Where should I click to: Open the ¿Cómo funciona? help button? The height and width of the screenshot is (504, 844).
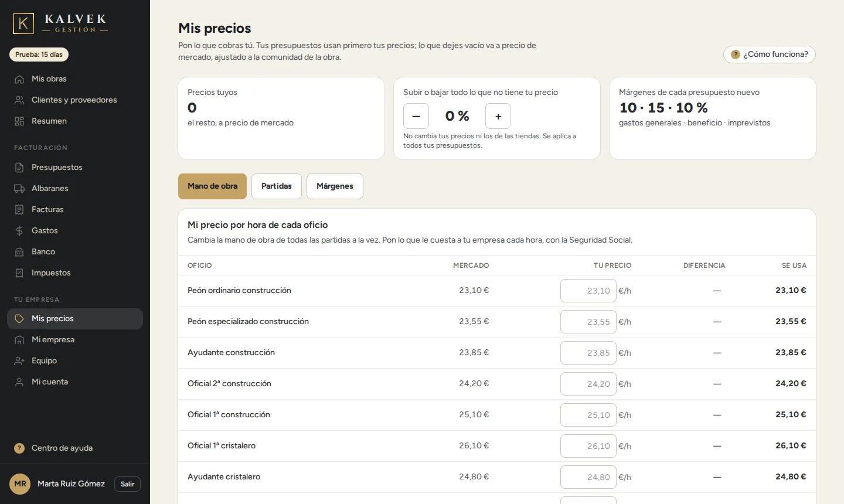click(x=770, y=55)
